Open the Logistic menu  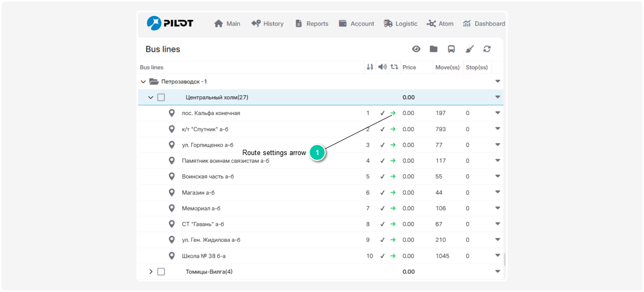(x=400, y=24)
